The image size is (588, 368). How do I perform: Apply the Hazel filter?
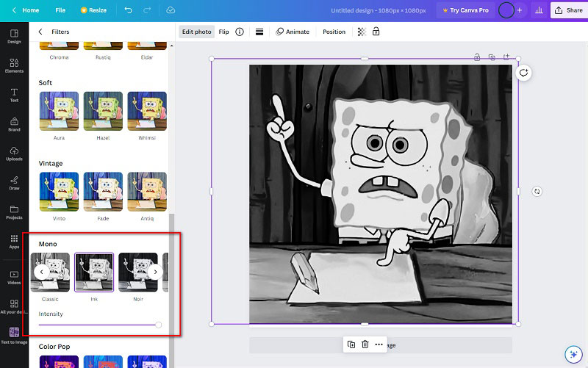(x=103, y=112)
